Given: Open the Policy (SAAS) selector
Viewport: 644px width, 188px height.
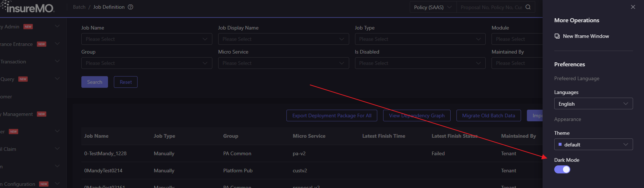Looking at the screenshot, I should click(433, 7).
